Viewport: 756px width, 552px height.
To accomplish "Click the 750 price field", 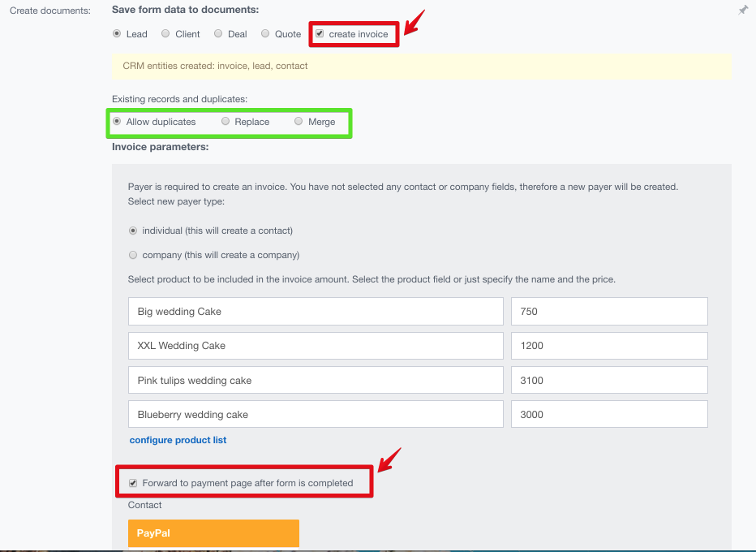I will pos(609,311).
